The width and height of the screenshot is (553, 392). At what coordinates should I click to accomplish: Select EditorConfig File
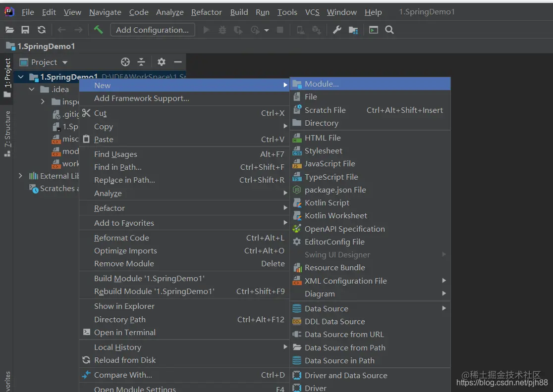[370, 242]
